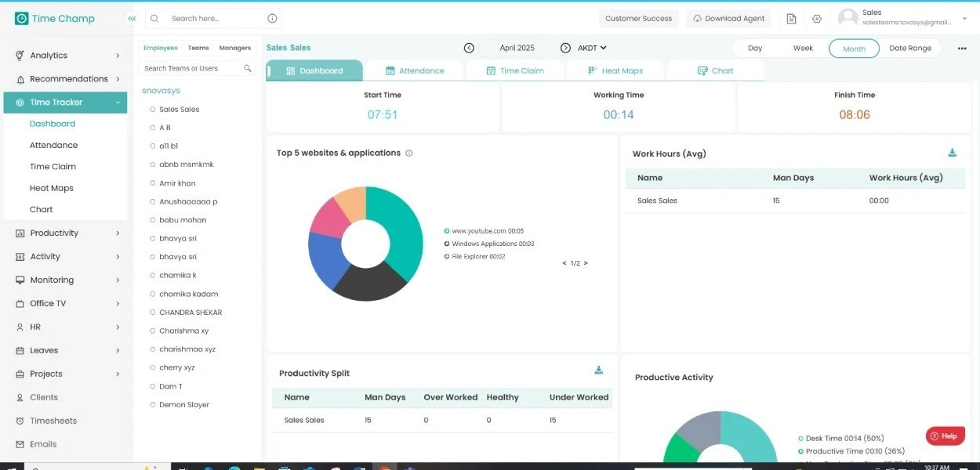
Task: Select the Demon Slayer employee radio
Action: click(153, 405)
